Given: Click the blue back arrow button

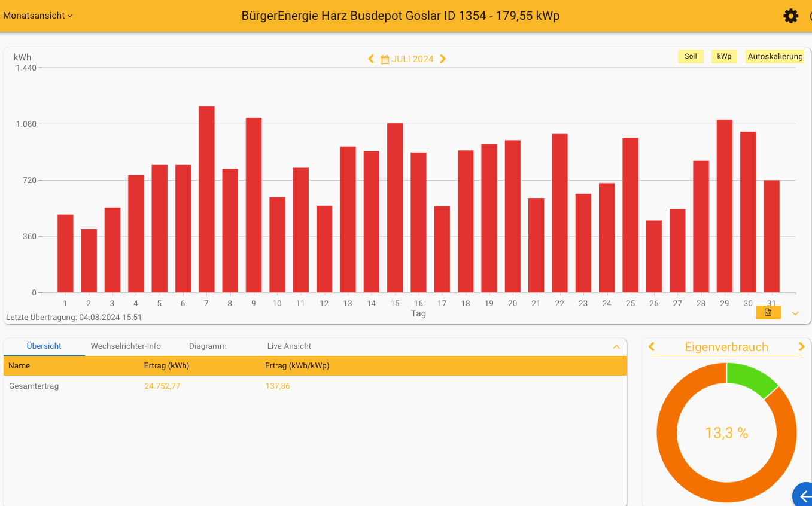Looking at the screenshot, I should (804, 496).
